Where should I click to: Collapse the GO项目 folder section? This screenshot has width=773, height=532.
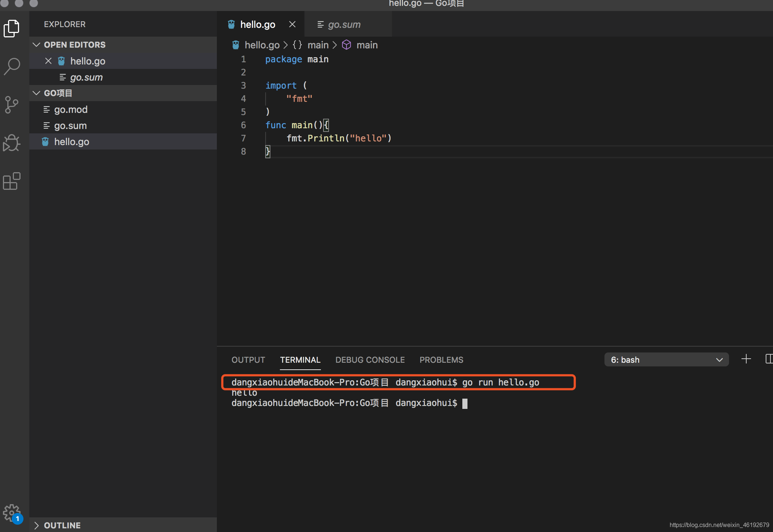(x=123, y=93)
